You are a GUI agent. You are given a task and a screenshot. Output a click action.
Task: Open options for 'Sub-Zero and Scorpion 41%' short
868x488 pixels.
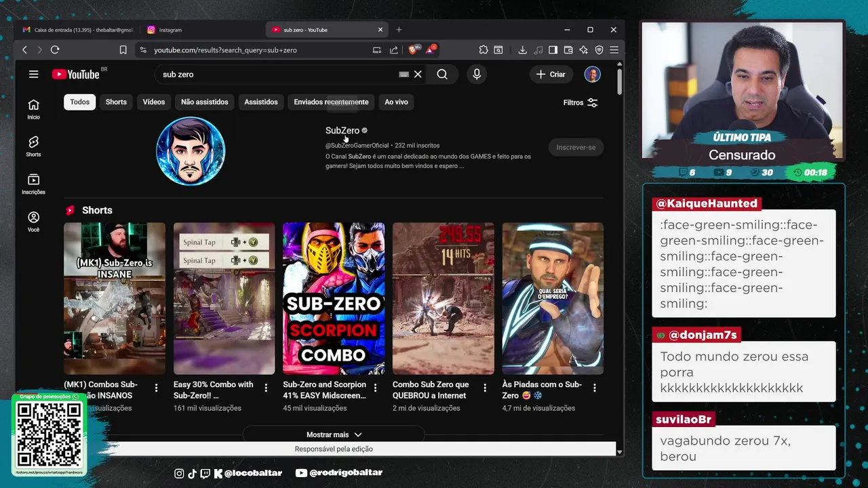375,388
